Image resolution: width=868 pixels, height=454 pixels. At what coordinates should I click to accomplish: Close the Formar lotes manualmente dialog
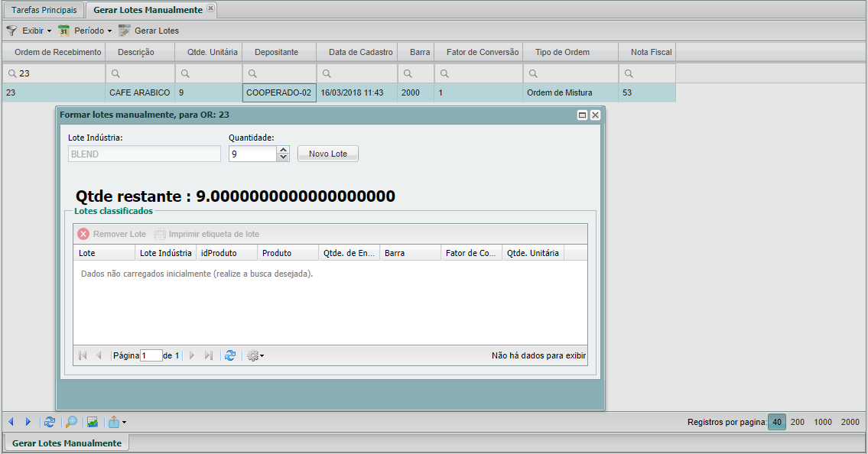click(x=595, y=115)
